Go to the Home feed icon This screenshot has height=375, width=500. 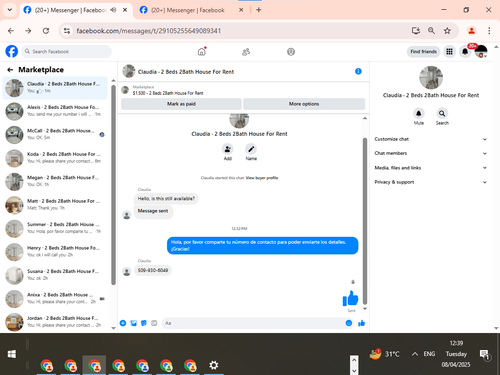pos(202,52)
